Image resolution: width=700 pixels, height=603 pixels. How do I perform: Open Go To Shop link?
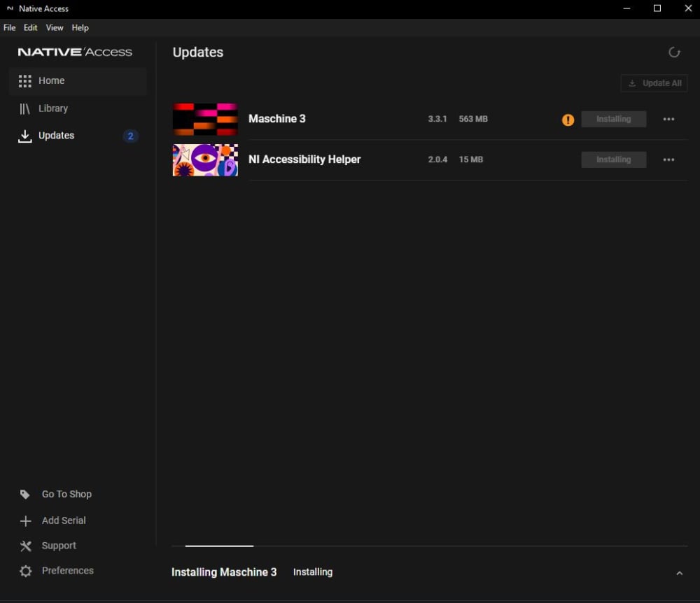(66, 494)
